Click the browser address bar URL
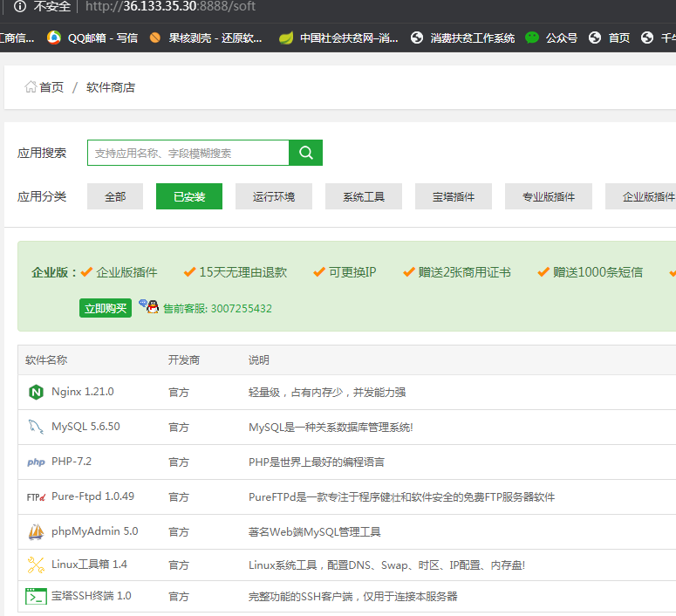This screenshot has width=676, height=616. click(x=170, y=6)
